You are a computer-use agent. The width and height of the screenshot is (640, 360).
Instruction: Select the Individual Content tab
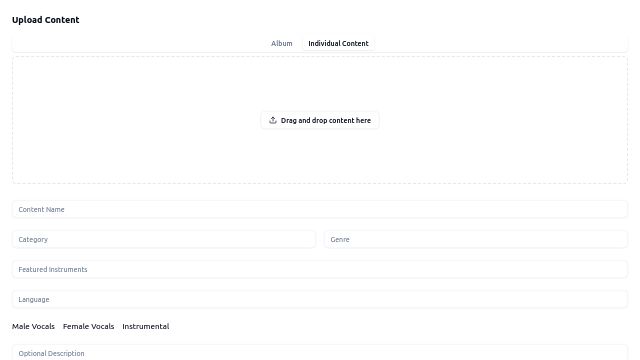tap(338, 43)
